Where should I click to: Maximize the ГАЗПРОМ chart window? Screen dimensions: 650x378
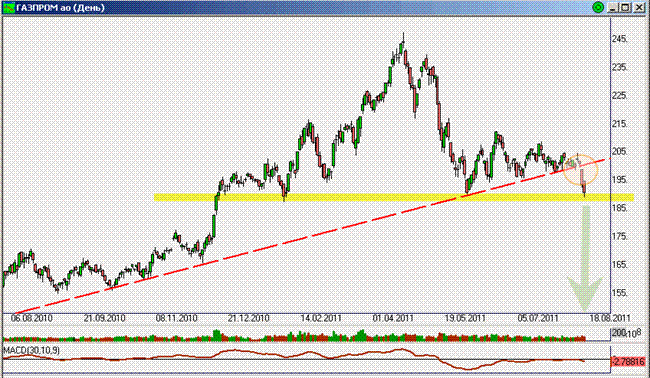(x=626, y=7)
